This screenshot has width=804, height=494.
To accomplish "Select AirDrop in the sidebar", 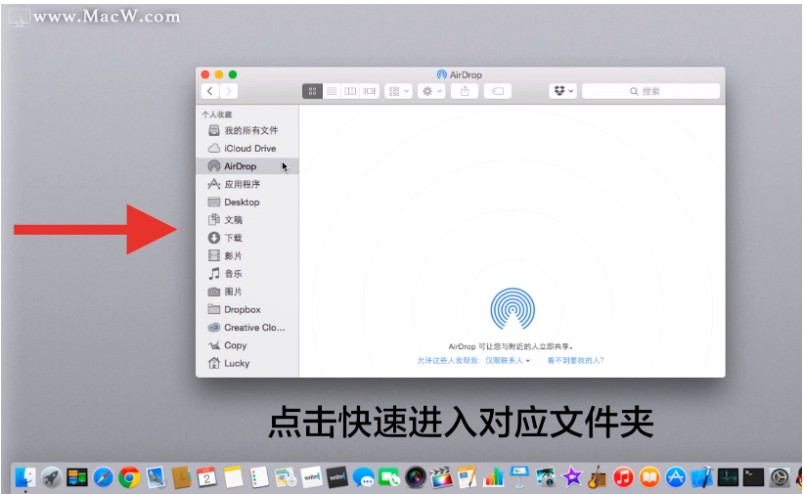I will click(x=247, y=166).
